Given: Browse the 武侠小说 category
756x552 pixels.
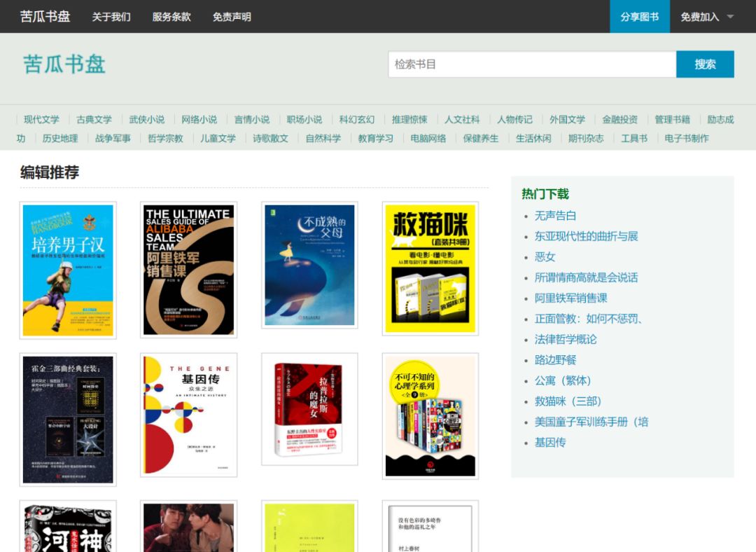Looking at the screenshot, I should [147, 119].
